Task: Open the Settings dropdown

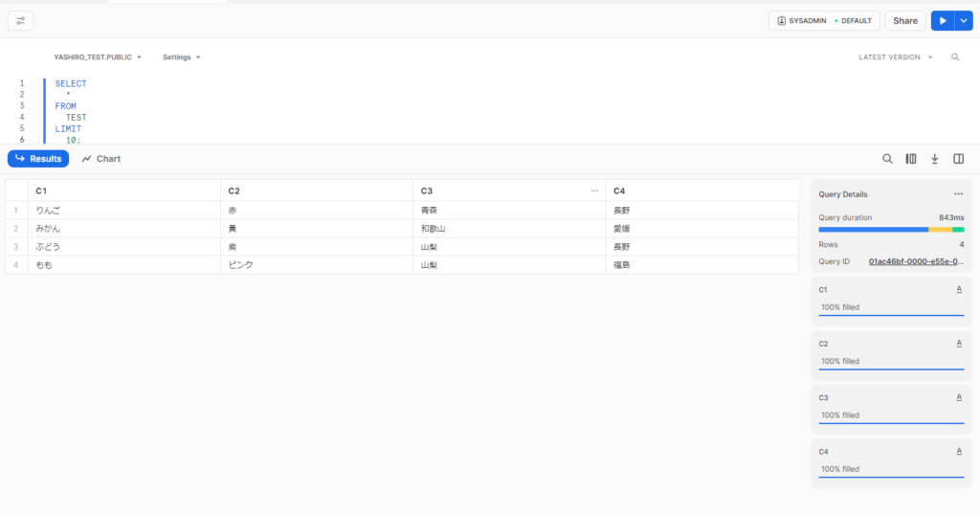Action: pyautogui.click(x=181, y=57)
